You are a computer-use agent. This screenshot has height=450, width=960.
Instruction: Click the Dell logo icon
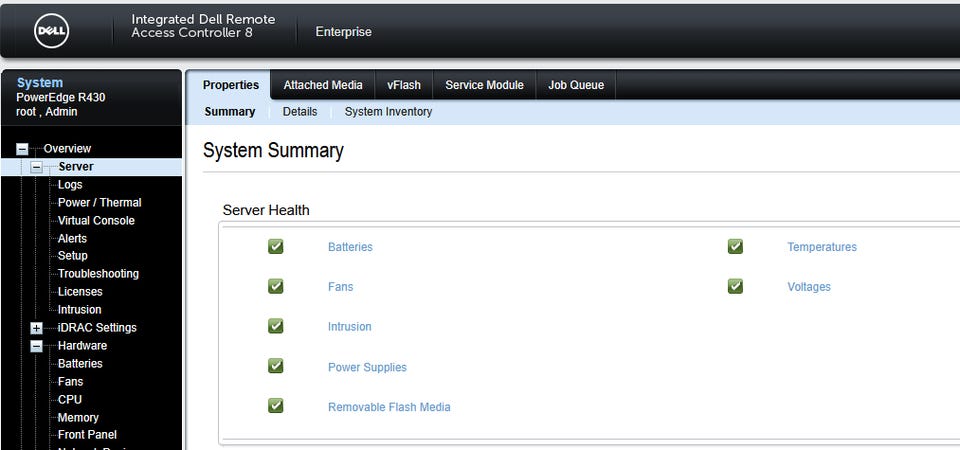pos(52,32)
